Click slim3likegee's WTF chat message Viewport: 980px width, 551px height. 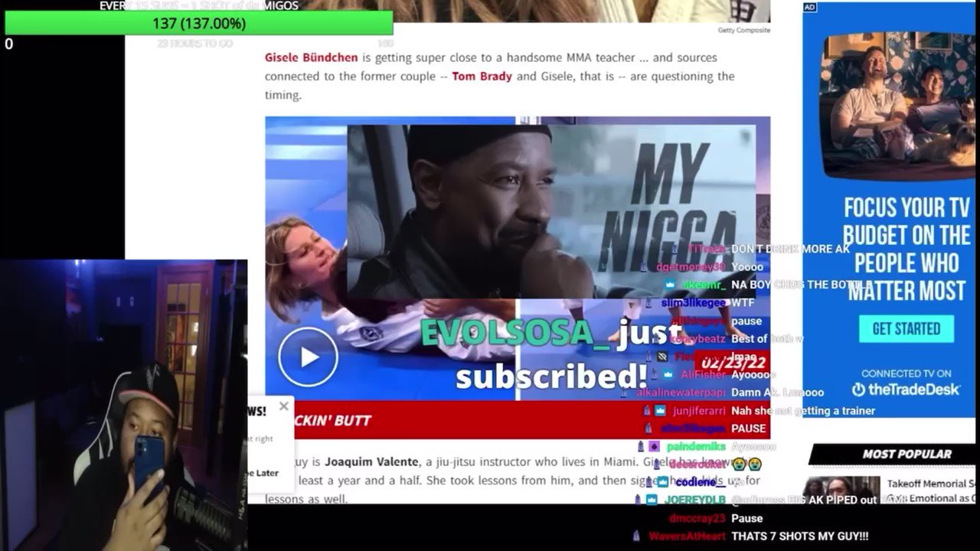tap(743, 303)
